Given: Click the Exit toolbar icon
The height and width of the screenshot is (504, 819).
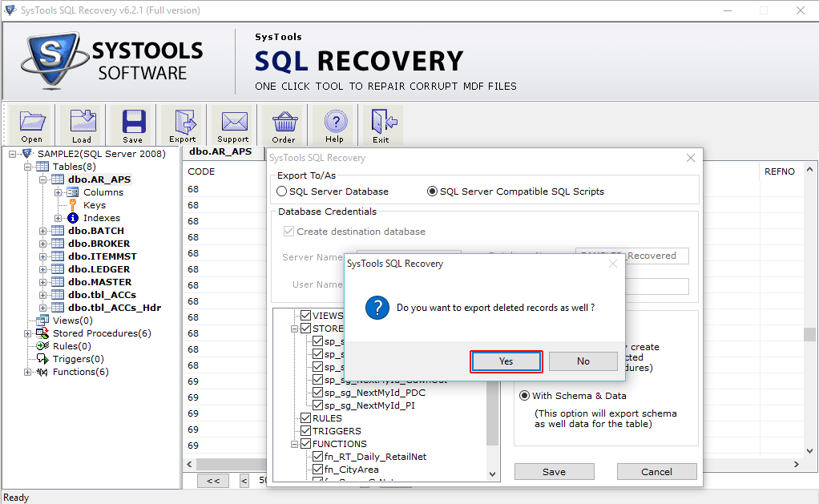Looking at the screenshot, I should point(382,124).
